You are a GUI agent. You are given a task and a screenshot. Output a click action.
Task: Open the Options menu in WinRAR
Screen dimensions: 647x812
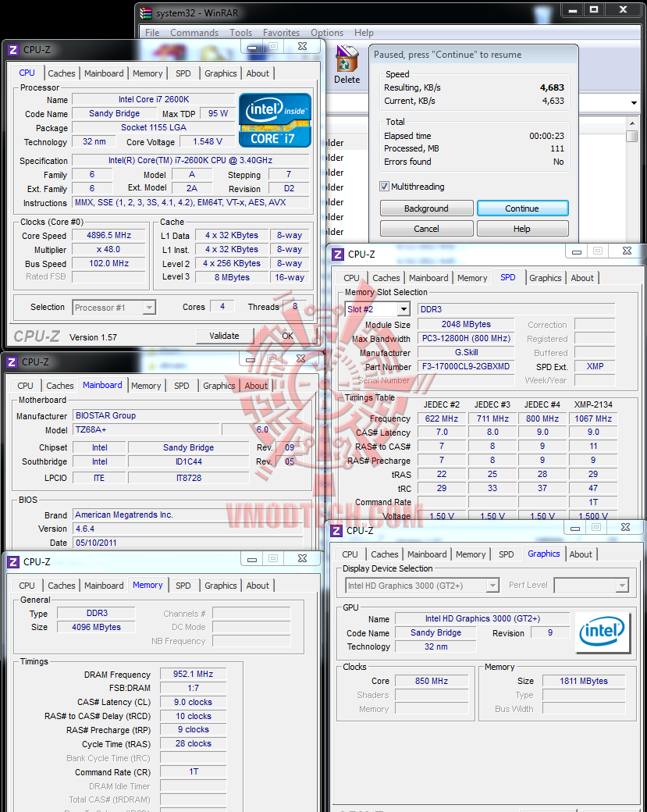click(x=326, y=33)
